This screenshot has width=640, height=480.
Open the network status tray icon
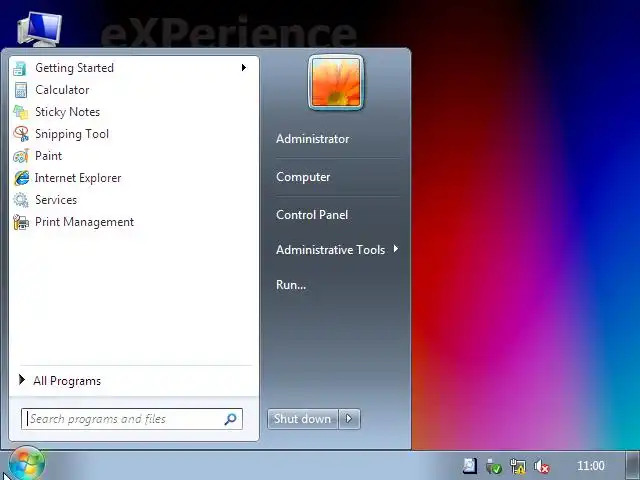[x=518, y=466]
